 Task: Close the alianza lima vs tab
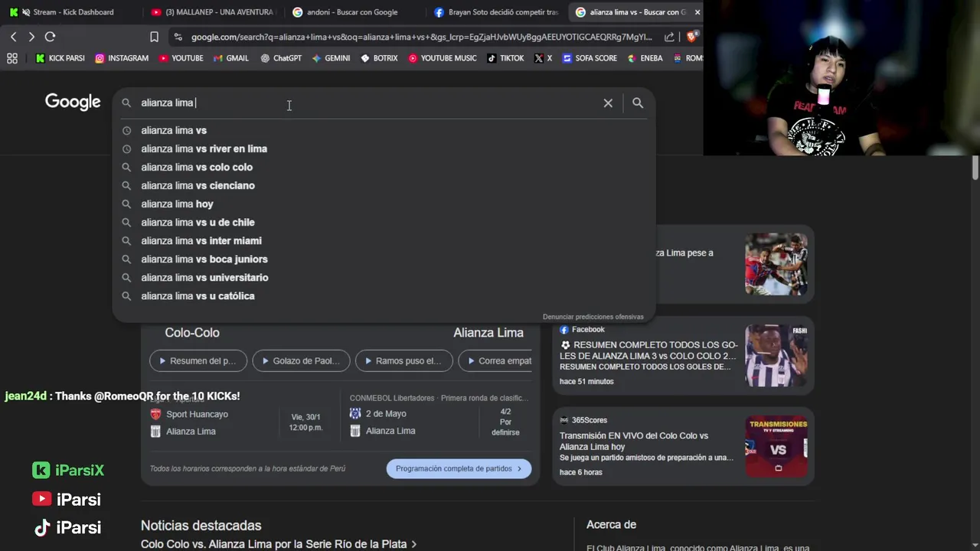[697, 12]
